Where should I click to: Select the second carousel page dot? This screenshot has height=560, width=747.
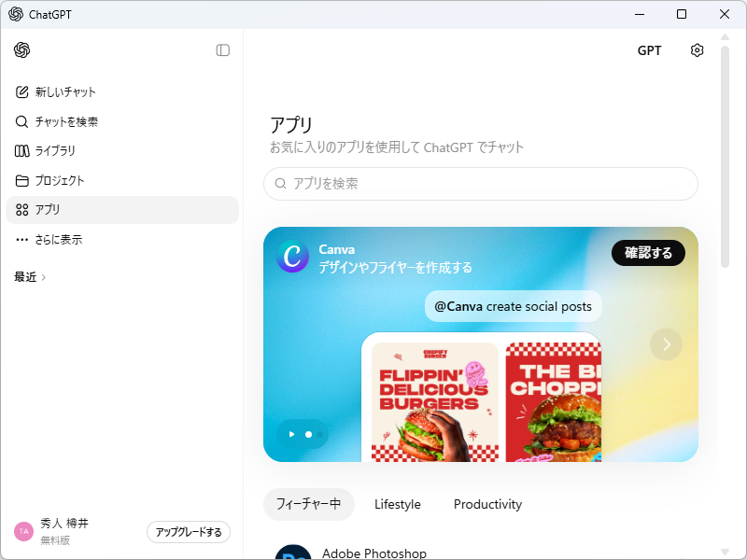[x=320, y=434]
